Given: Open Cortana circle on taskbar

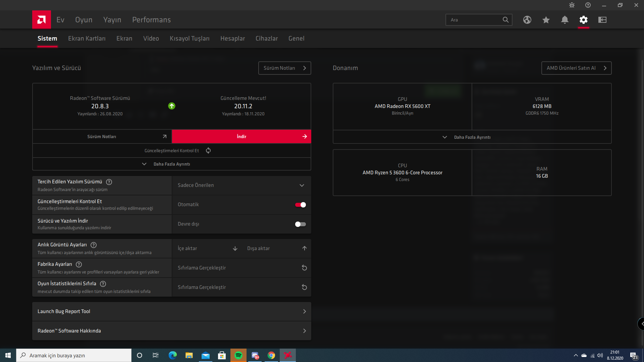Looking at the screenshot, I should click(x=140, y=355).
